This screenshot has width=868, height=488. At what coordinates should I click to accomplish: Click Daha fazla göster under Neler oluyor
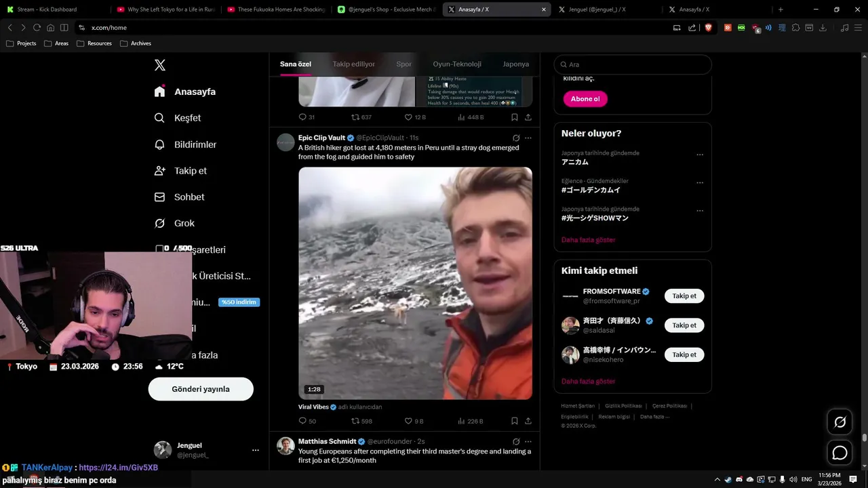tap(589, 240)
